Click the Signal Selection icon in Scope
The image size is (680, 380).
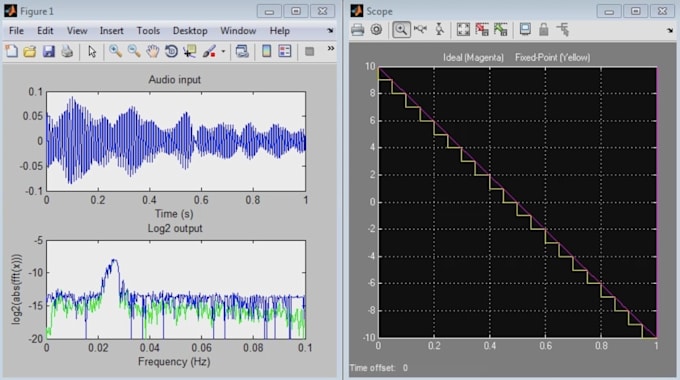(x=563, y=29)
